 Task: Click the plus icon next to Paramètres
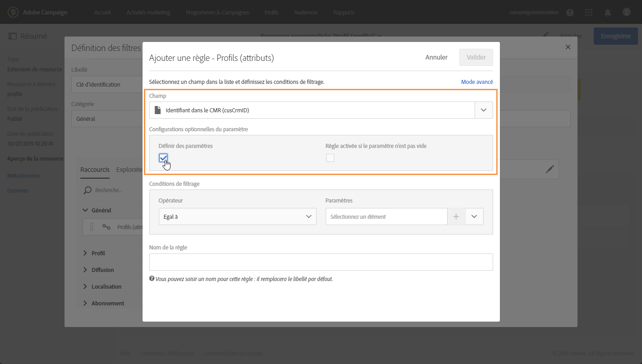(x=456, y=217)
